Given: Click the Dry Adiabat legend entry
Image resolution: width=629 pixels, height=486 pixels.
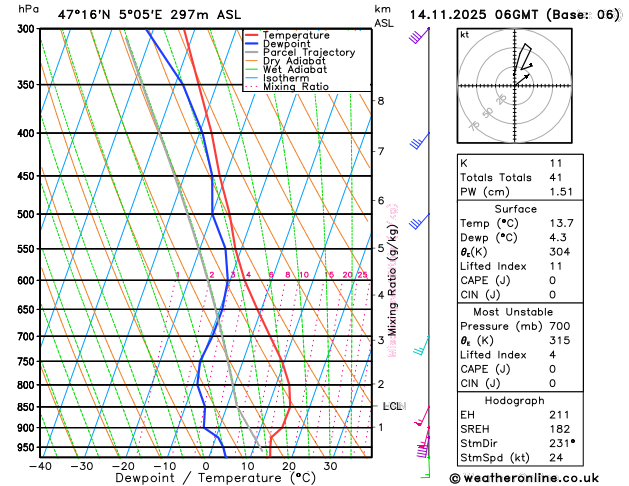Looking at the screenshot, I should pyautogui.click(x=285, y=61).
